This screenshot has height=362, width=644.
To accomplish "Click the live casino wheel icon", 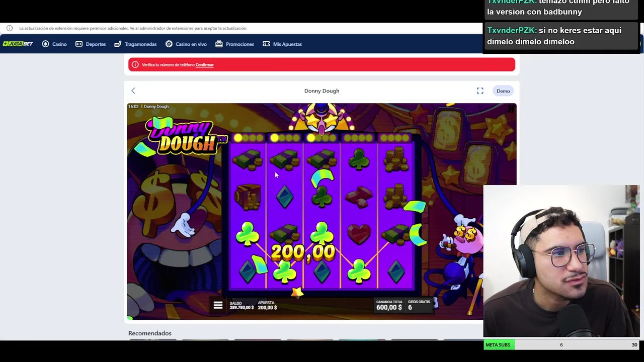I will coord(169,44).
